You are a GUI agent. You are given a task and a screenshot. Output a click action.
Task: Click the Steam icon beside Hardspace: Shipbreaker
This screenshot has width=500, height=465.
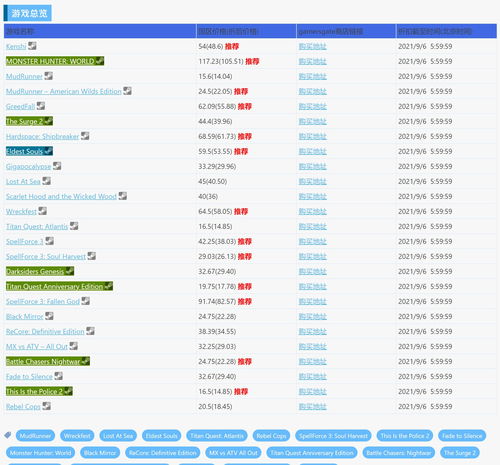coord(85,136)
